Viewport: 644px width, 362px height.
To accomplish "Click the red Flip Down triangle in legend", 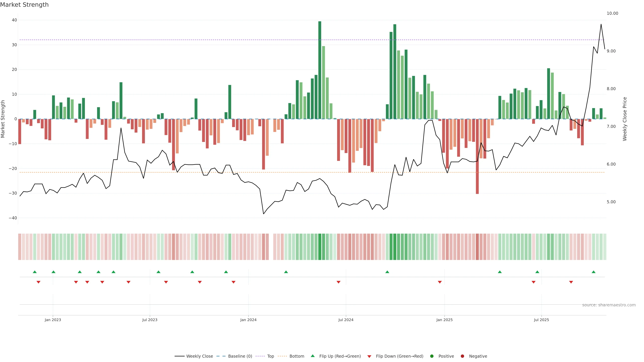I will click(x=369, y=356).
